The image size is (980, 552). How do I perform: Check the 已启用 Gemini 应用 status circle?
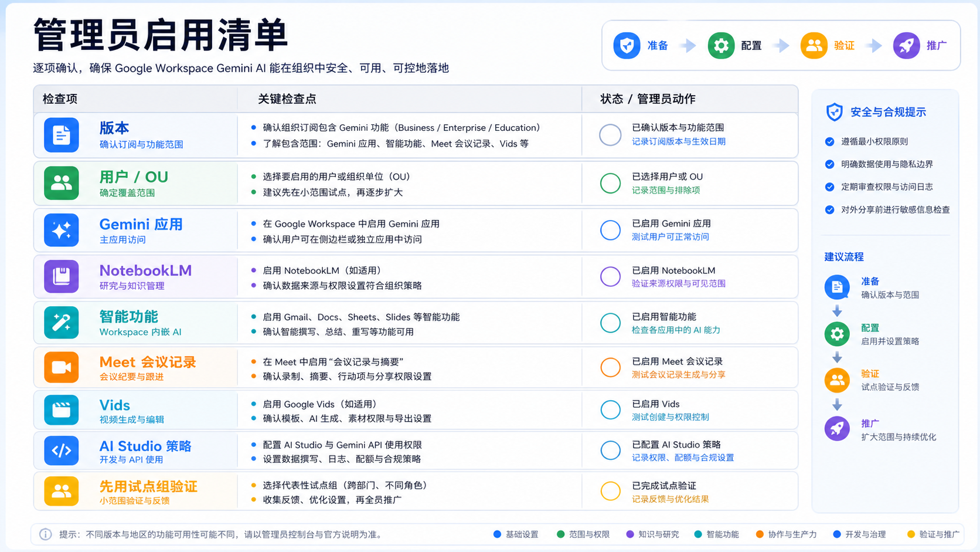(610, 230)
